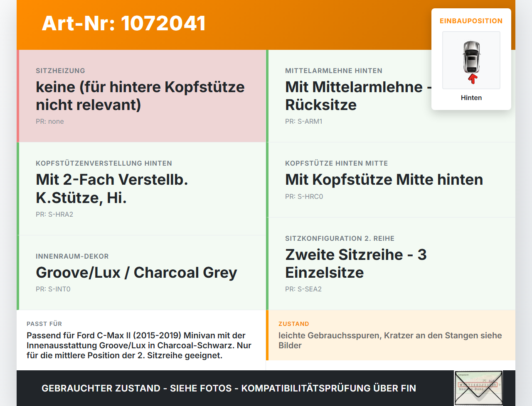Click the PR: none code under Sitzheizung
This screenshot has height=406, width=532.
click(50, 122)
